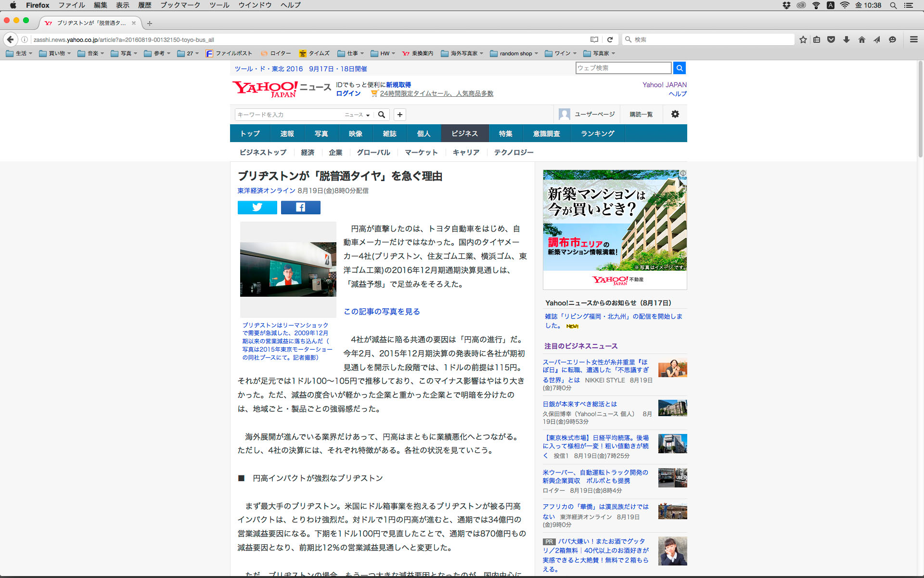Viewport: 924px width, 578px height.
Task: Click the Bridgestone booth article thumbnail
Action: [288, 269]
